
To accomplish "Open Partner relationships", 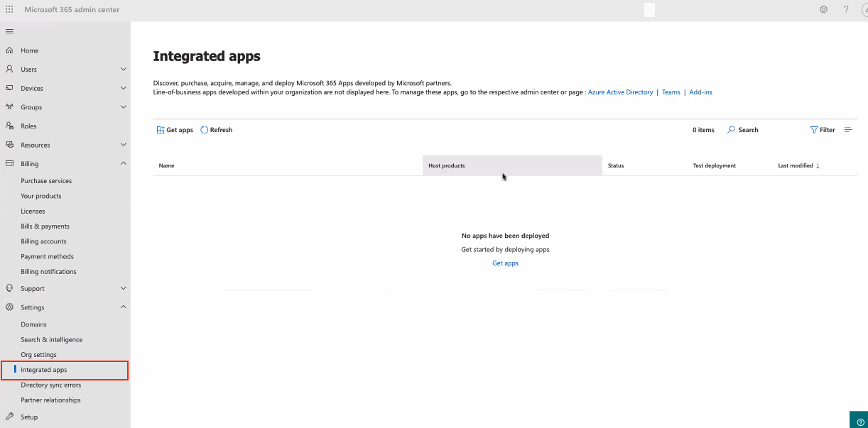I will 50,400.
